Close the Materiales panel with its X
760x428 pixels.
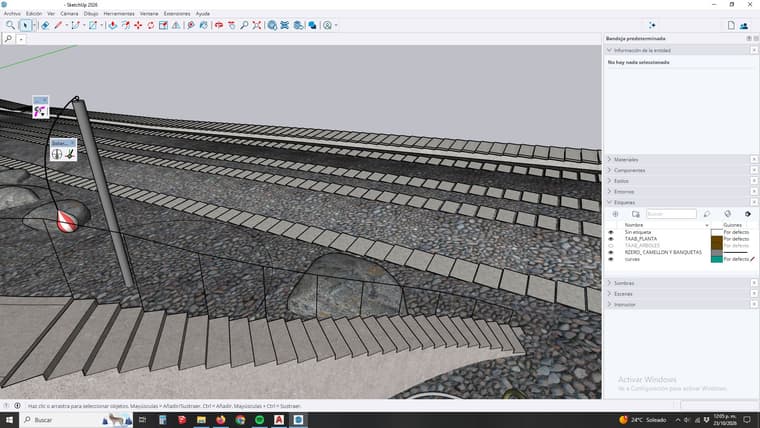[754, 159]
